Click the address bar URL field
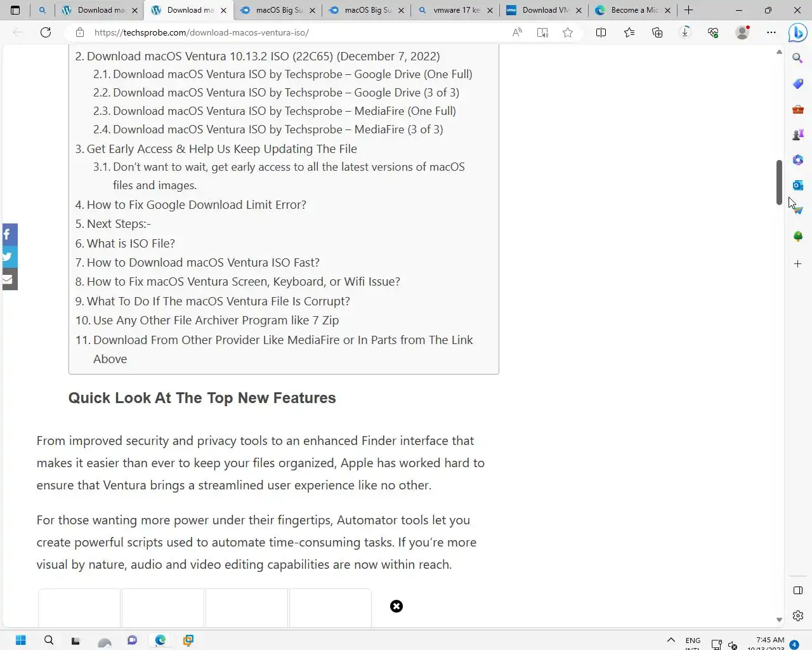This screenshot has width=812, height=650. pos(298,32)
